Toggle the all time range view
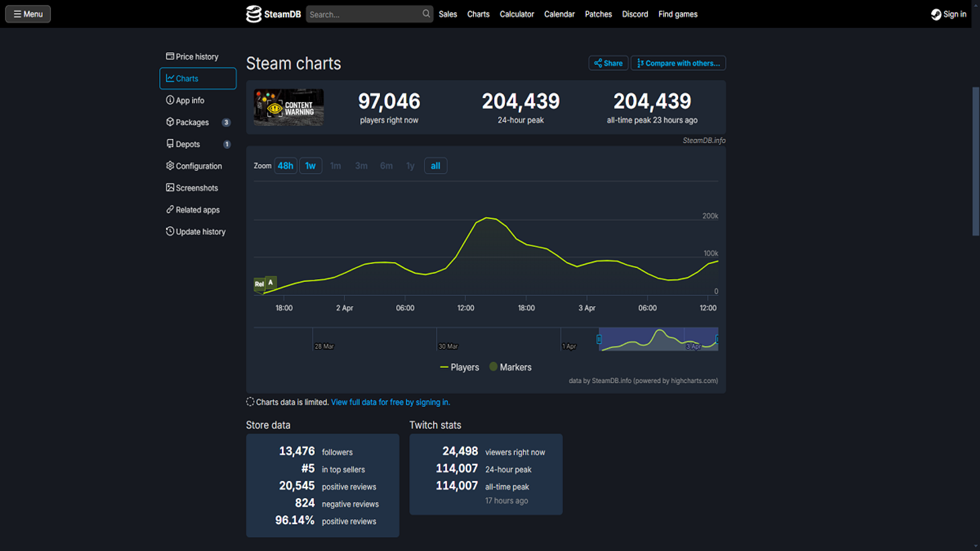Screen dimensions: 980x551 point(435,165)
